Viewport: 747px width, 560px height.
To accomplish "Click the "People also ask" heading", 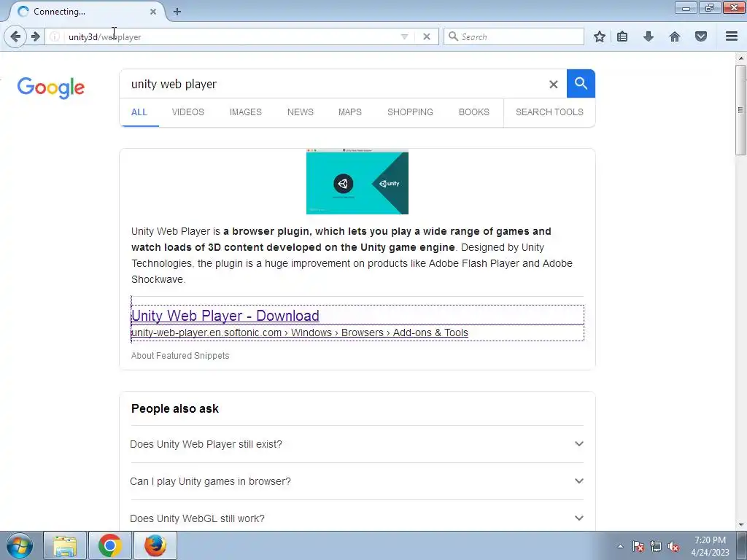I will pos(175,408).
